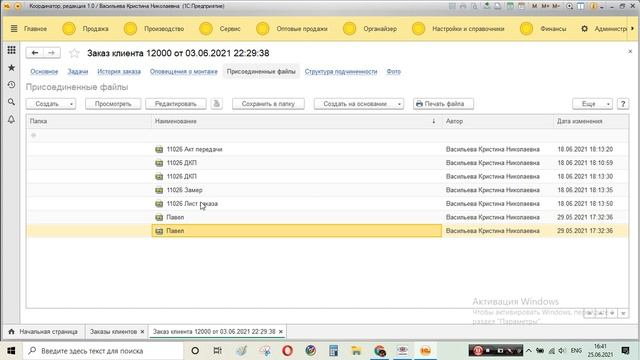The image size is (640, 360).
Task: Open Favorites star in left sidebar
Action: click(11, 68)
